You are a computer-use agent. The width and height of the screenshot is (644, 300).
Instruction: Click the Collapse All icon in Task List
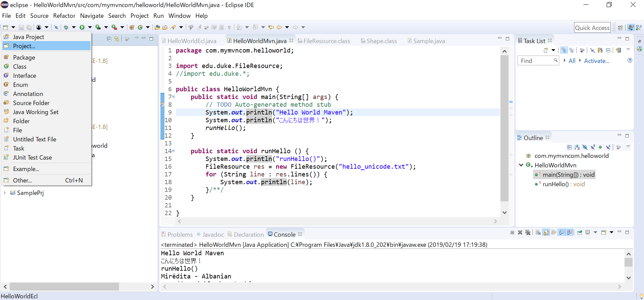point(608,50)
